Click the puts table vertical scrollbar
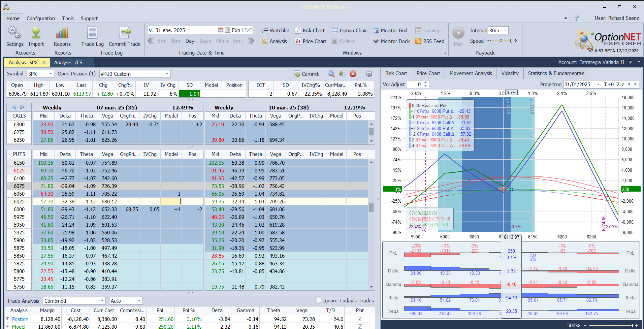 (x=371, y=225)
